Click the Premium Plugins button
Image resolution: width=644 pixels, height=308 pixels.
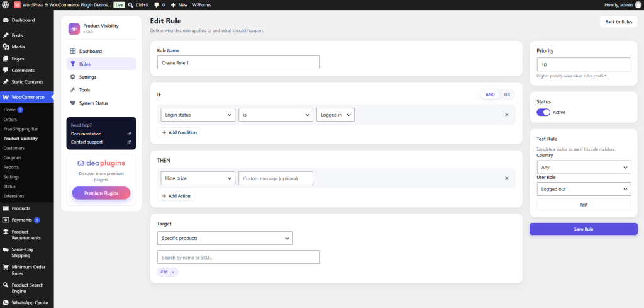[x=101, y=193]
